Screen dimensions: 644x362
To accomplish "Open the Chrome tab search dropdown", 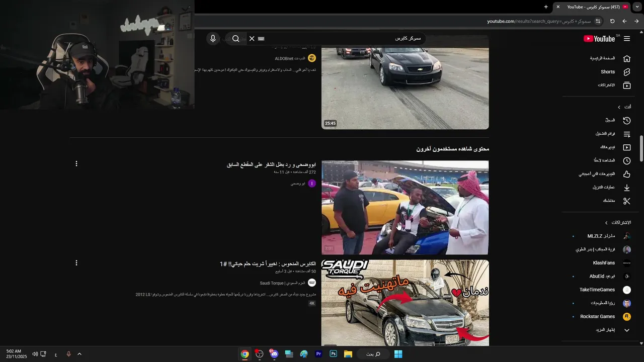I will [637, 7].
